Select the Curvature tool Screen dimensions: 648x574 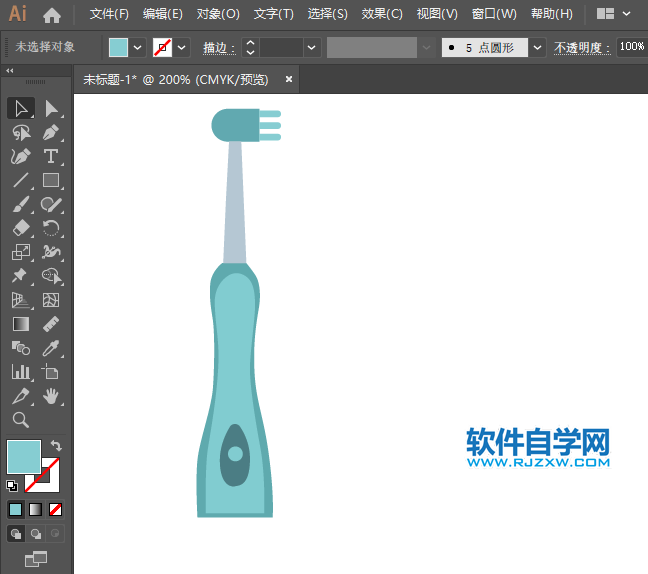coord(21,157)
